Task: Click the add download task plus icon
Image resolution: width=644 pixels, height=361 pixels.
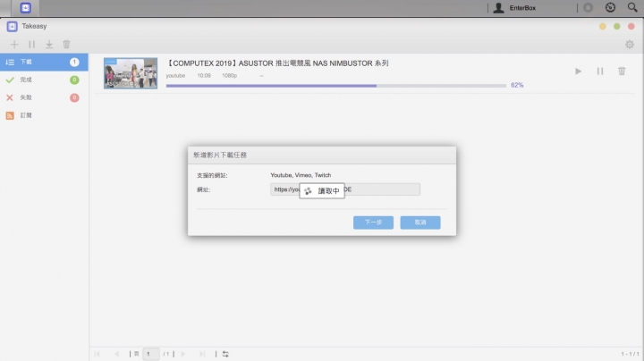Action: pos(14,45)
